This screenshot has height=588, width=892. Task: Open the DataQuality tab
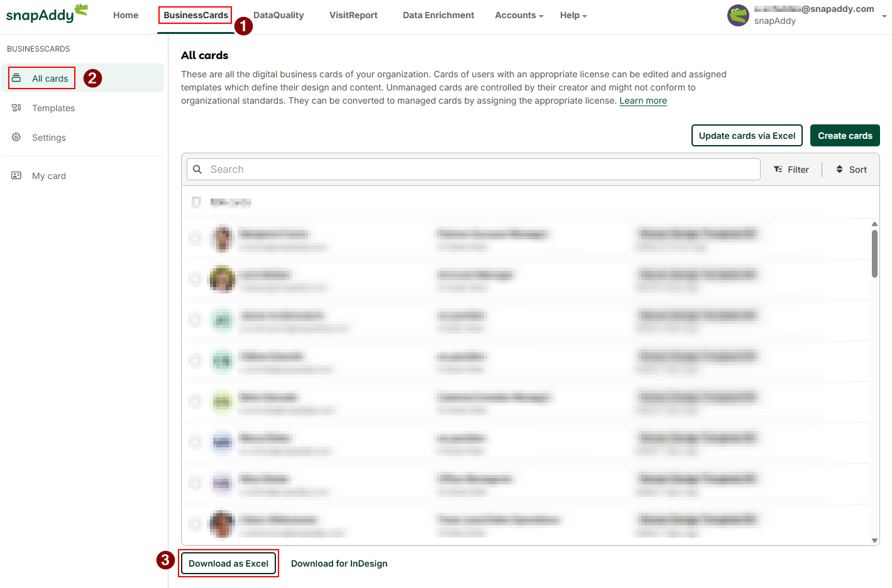click(x=278, y=15)
